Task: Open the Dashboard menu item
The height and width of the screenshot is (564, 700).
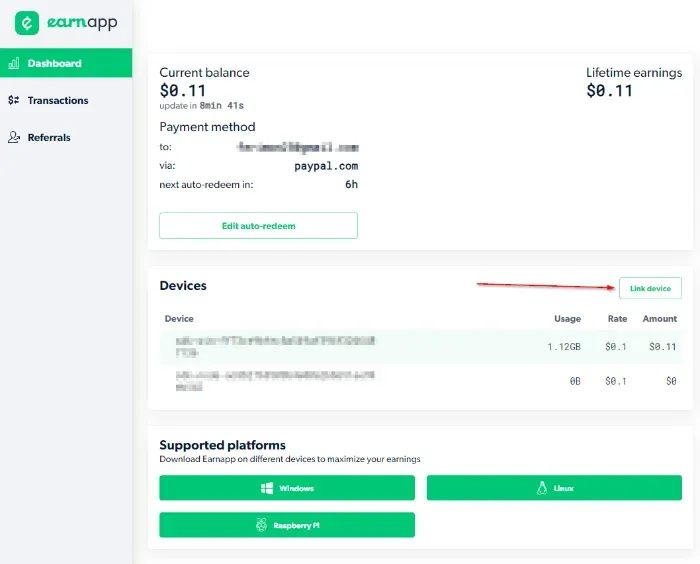Action: coord(66,63)
